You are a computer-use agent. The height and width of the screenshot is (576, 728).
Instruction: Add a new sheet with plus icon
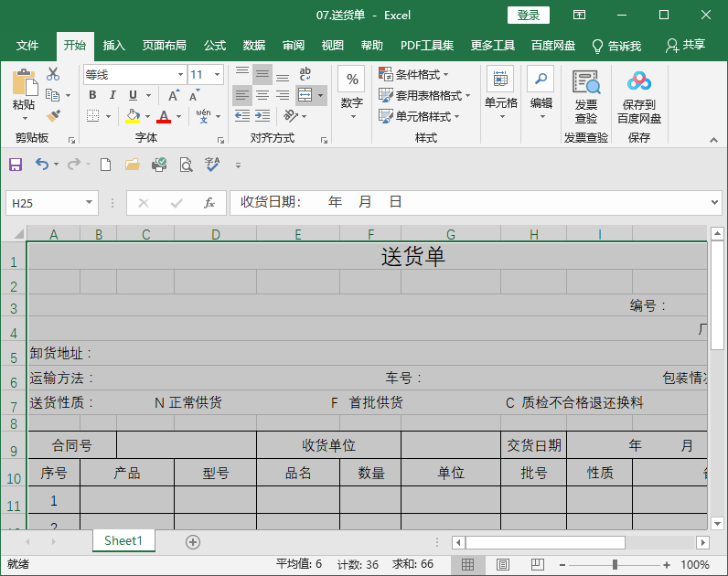[x=193, y=541]
